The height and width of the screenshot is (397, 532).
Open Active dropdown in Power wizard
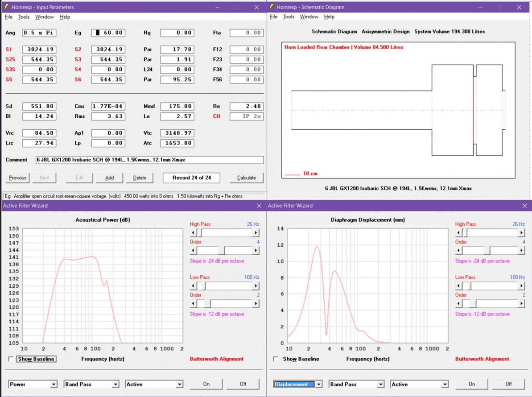179,384
